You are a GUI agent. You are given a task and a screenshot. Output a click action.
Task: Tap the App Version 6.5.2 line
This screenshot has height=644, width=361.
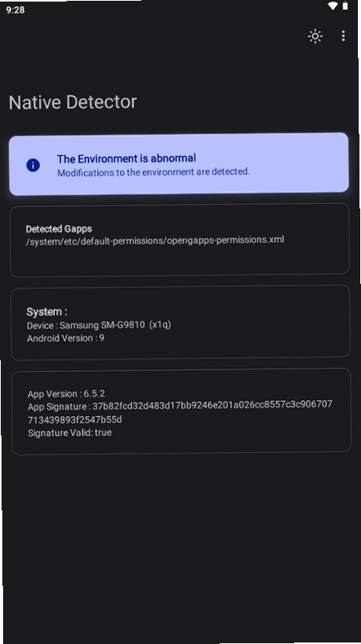(x=66, y=394)
